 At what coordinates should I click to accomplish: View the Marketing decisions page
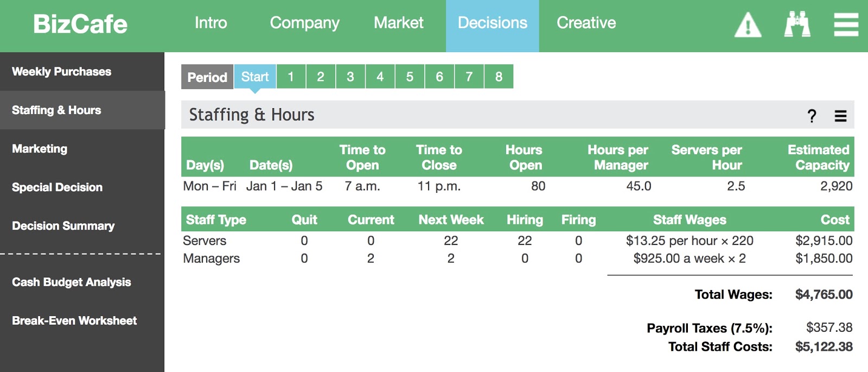tap(39, 148)
